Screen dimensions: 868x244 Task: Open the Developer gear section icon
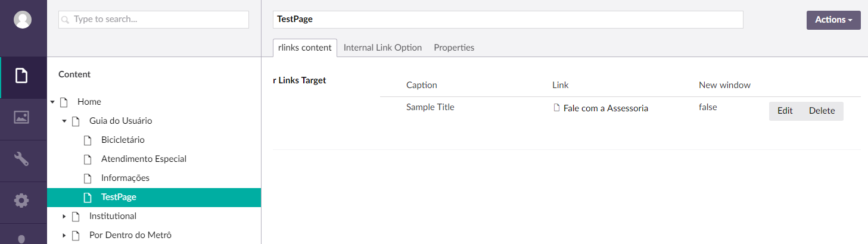(x=21, y=201)
